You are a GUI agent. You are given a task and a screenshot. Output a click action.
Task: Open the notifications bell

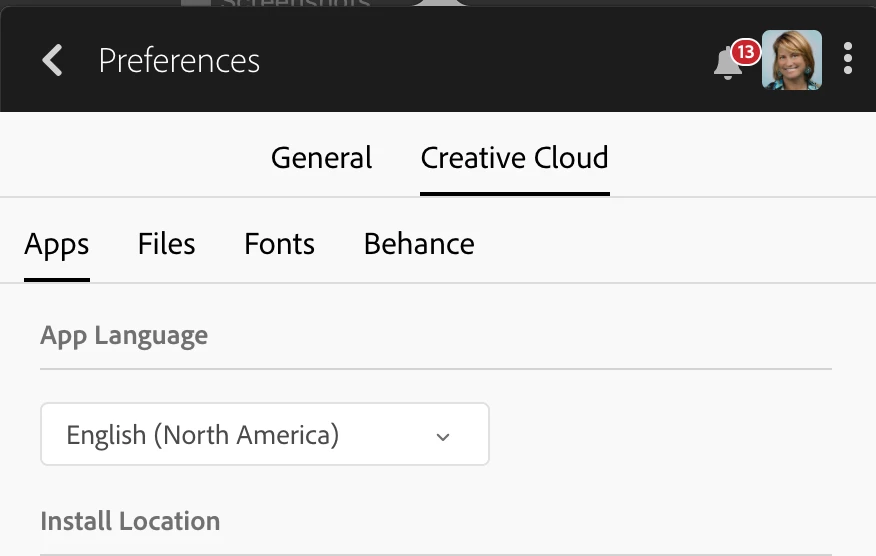pos(727,64)
